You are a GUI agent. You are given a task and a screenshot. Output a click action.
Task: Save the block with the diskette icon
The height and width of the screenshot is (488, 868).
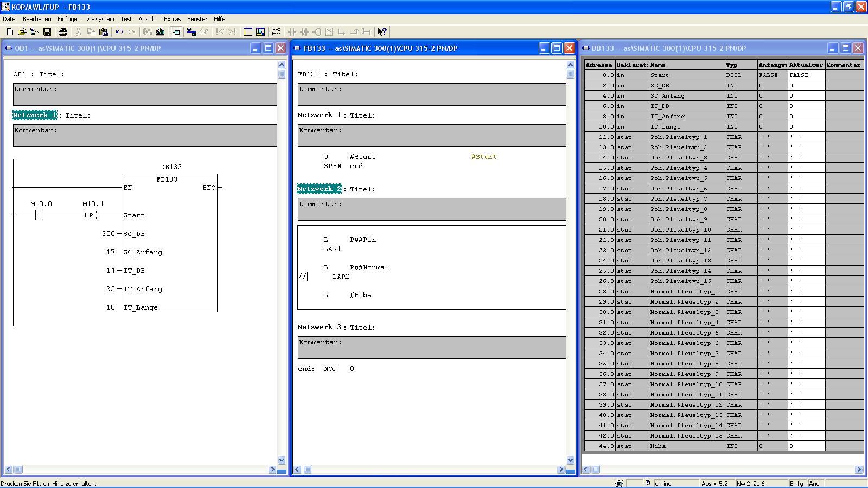[47, 32]
